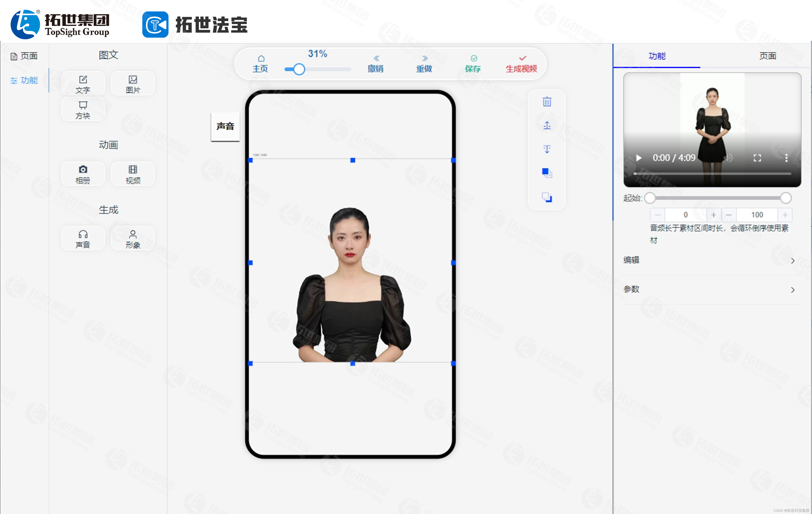Click the move layer down icon
812x514 pixels.
(547, 149)
